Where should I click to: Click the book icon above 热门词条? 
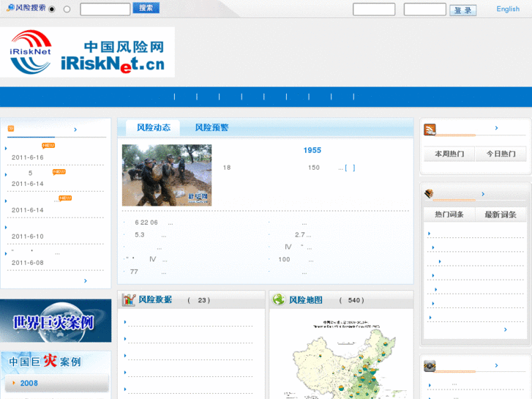(429, 193)
